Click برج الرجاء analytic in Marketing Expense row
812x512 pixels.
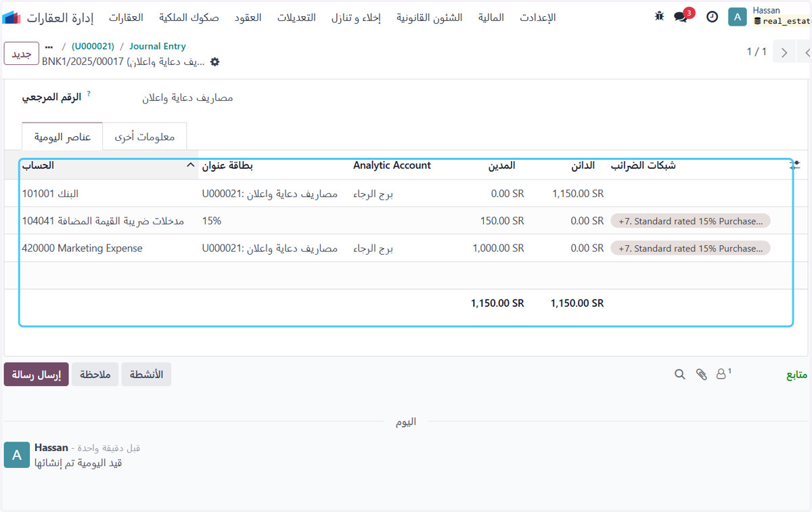[374, 249]
